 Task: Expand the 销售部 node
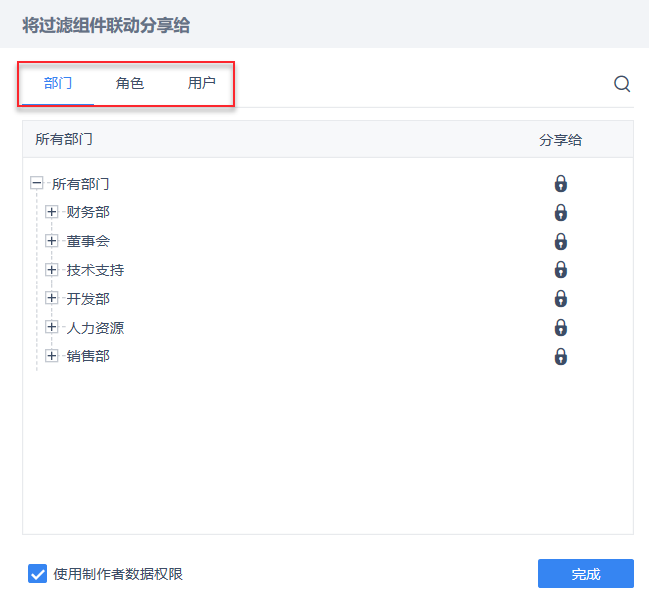pyautogui.click(x=52, y=356)
